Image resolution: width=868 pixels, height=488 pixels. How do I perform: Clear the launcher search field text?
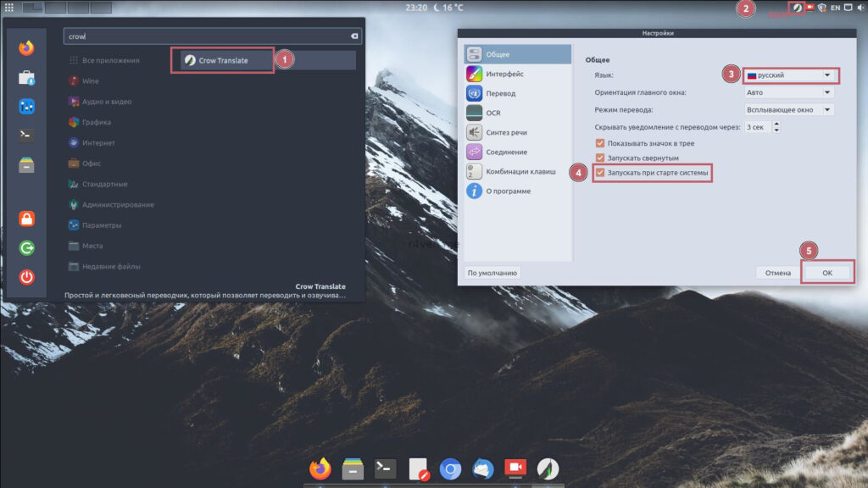coord(354,36)
